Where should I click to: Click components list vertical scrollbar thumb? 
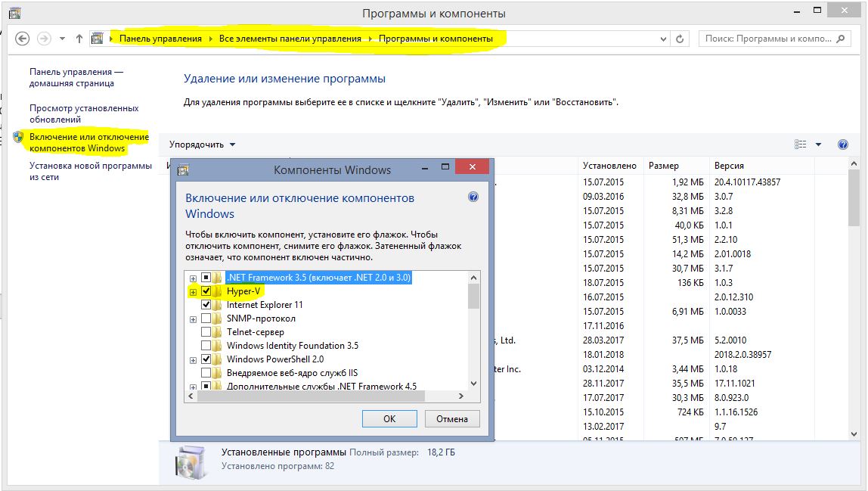[x=473, y=296]
